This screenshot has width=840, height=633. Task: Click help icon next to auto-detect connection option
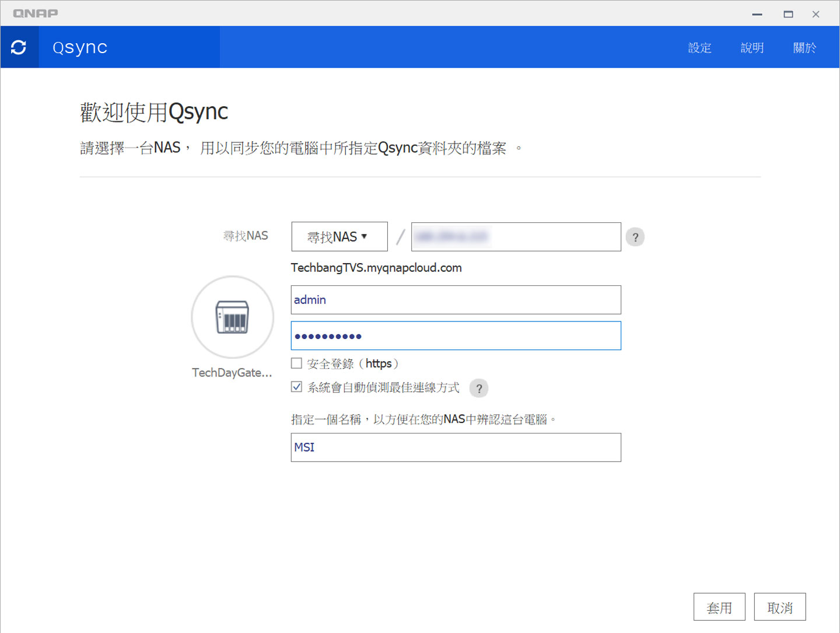(478, 389)
